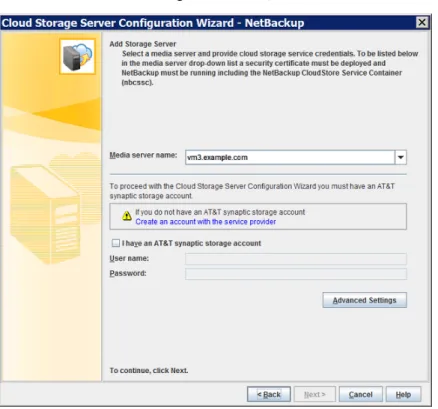
Task: Check I have an AT&T synaptic storage account
Action: click(115, 243)
